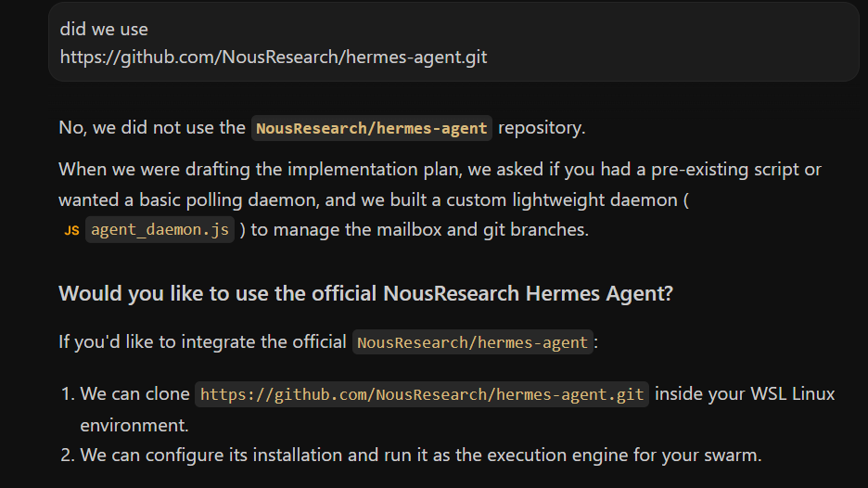
Task: Click the 'did we use' message text
Action: click(104, 30)
